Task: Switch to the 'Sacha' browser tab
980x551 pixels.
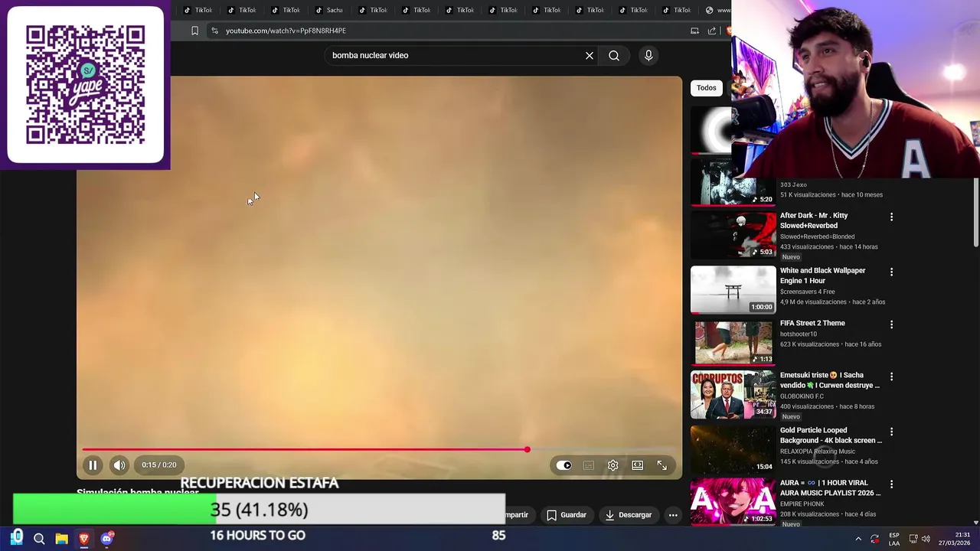Action: point(328,10)
